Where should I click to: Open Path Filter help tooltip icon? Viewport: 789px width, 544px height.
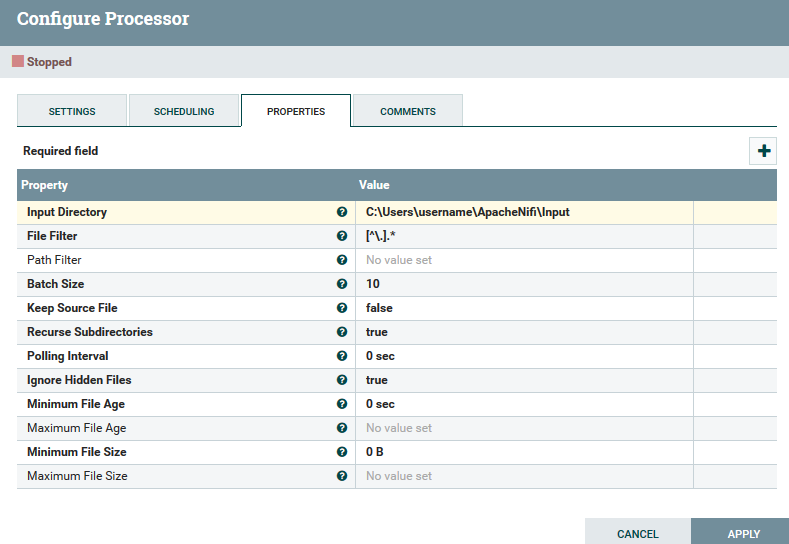click(342, 260)
